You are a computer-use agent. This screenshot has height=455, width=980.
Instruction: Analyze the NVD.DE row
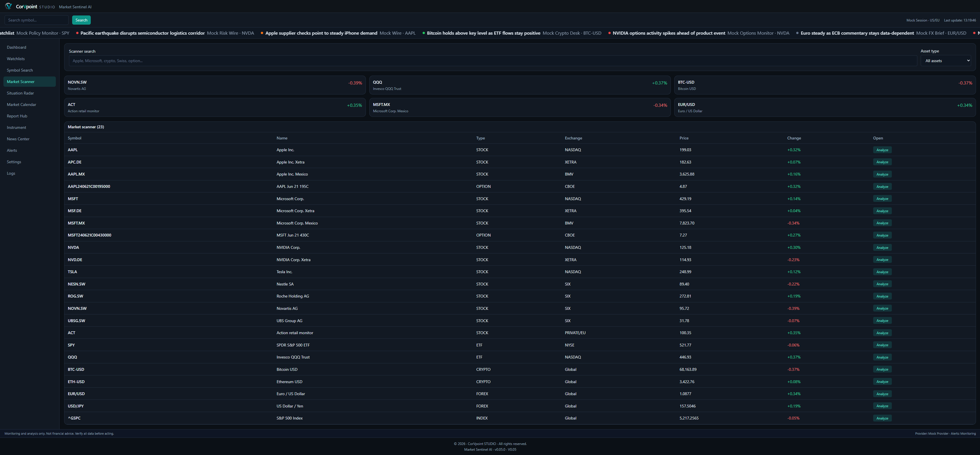[882, 260]
